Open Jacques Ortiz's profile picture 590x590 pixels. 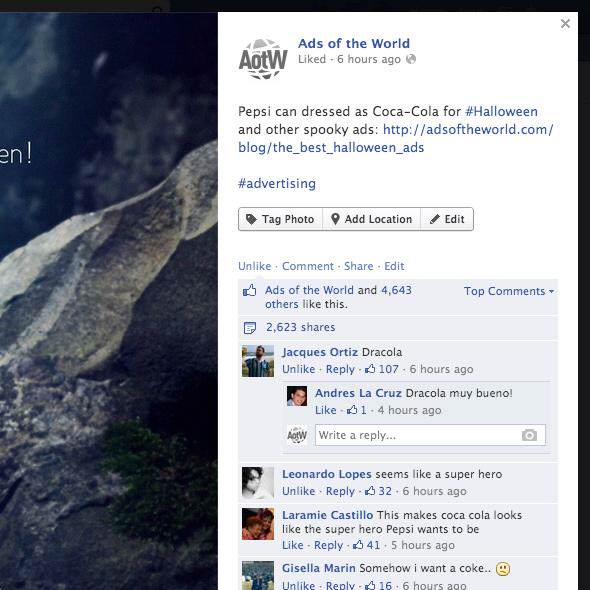[258, 361]
